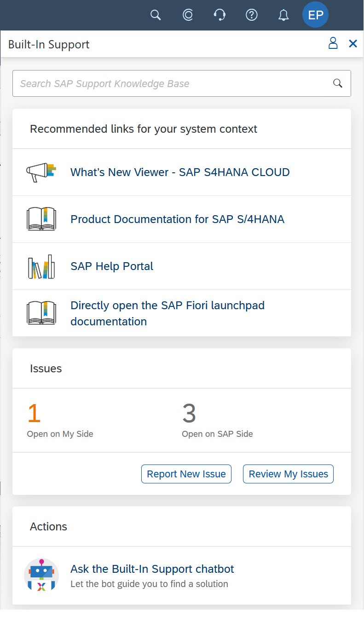The width and height of the screenshot is (364, 623).
Task: Select the Built-In Support panel title
Action: tap(49, 45)
